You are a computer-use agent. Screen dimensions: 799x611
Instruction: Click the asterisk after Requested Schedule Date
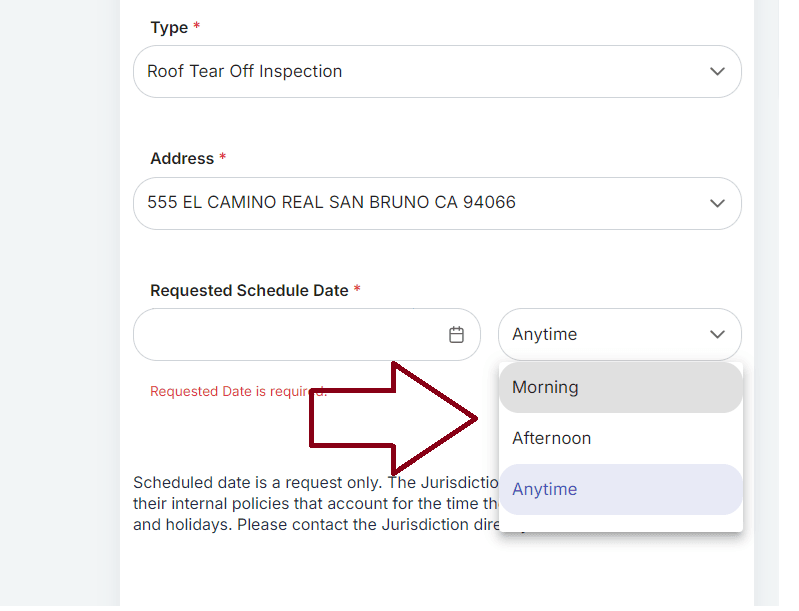pyautogui.click(x=357, y=291)
